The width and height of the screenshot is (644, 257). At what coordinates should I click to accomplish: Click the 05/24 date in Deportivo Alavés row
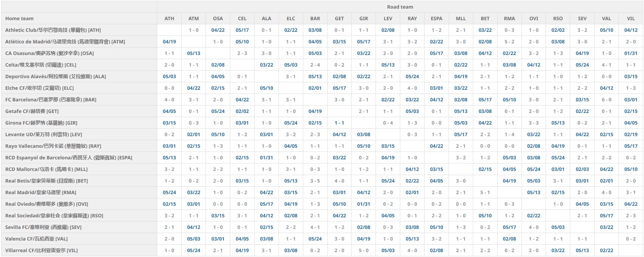click(412, 77)
